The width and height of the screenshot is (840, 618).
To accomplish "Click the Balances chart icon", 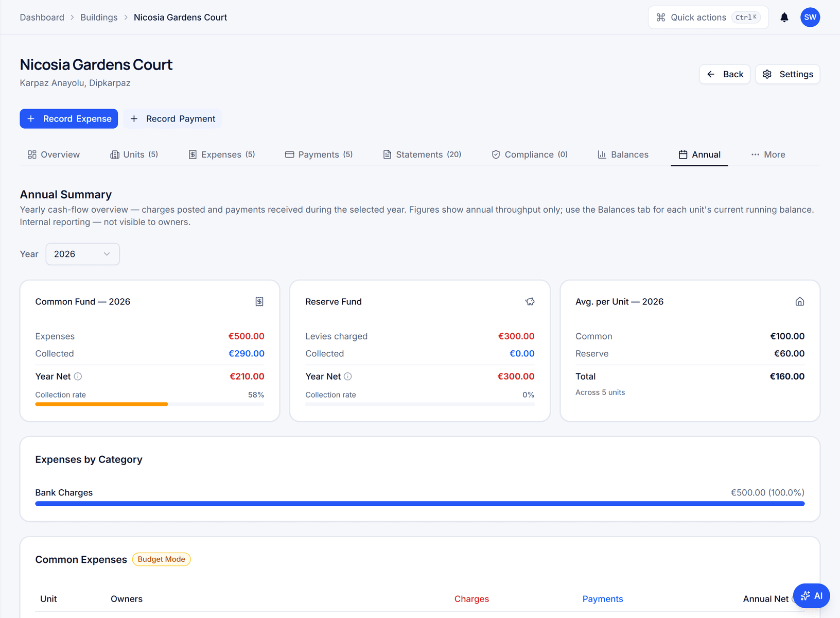I will pos(602,154).
